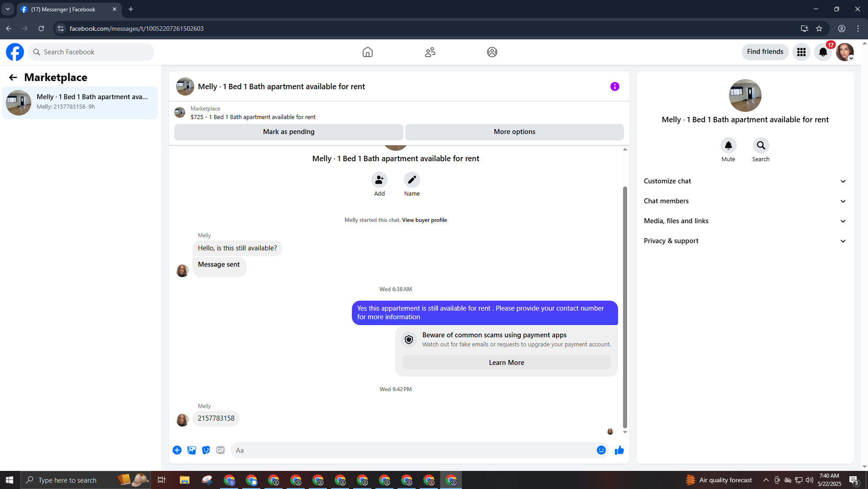Viewport: 868px width, 489px height.
Task: Open Task View on the taskbar
Action: [162, 480]
